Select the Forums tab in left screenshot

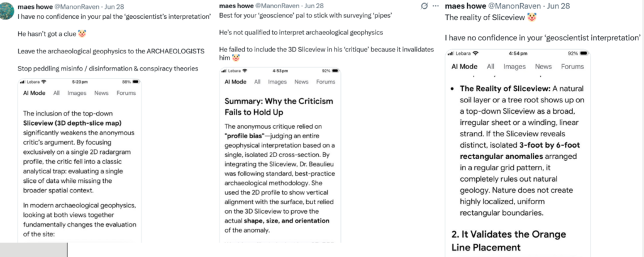(126, 93)
